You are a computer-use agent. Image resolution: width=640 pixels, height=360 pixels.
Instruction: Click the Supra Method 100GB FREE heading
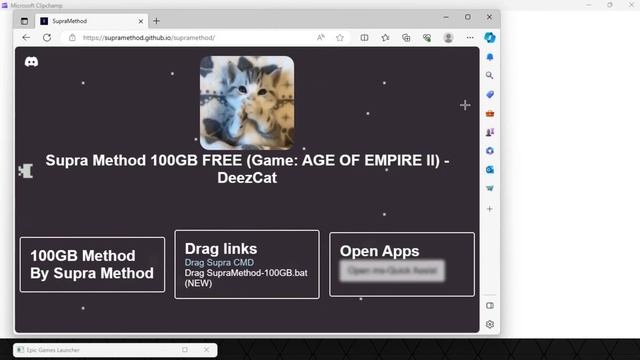pos(247,169)
